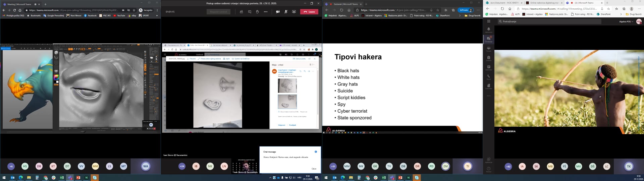Open Settings and more ellipsis in InPrivate Edge

point(478,10)
